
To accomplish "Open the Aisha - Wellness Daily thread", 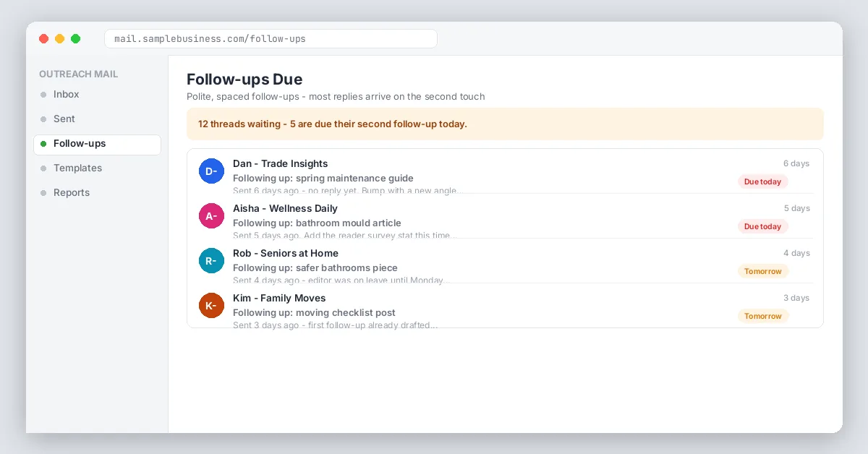I will coord(505,216).
